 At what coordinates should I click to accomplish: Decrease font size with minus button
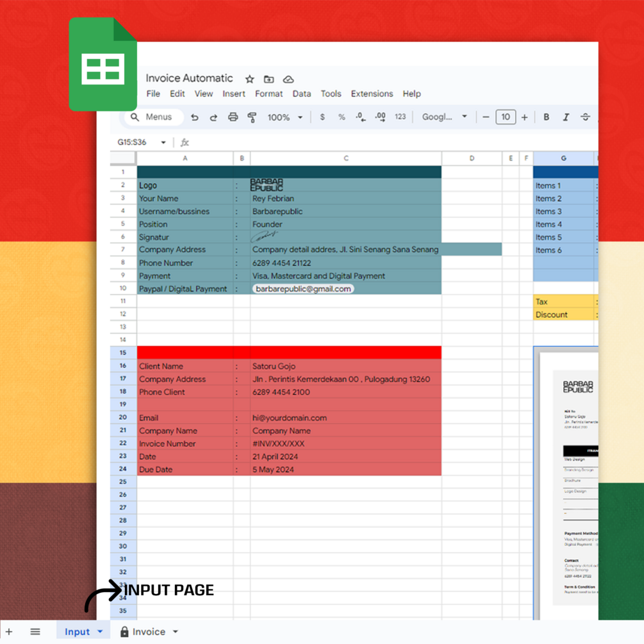[x=486, y=117]
